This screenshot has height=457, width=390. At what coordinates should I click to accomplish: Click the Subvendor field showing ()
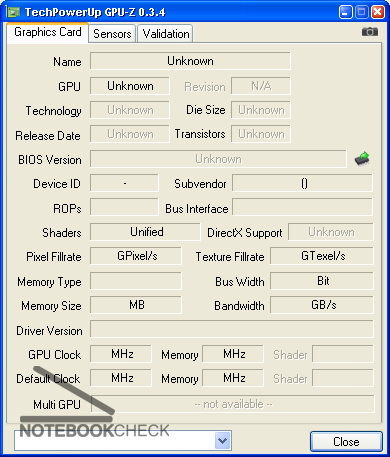[x=302, y=183]
